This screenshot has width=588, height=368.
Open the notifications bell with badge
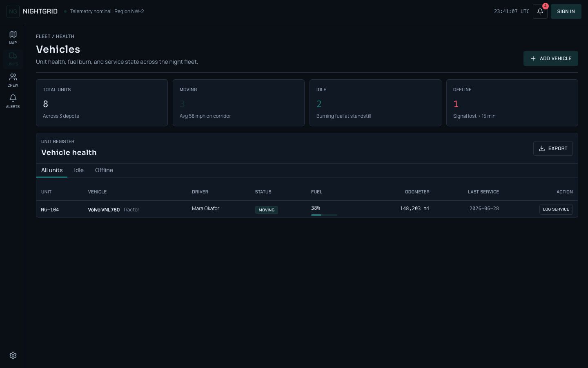(x=540, y=11)
